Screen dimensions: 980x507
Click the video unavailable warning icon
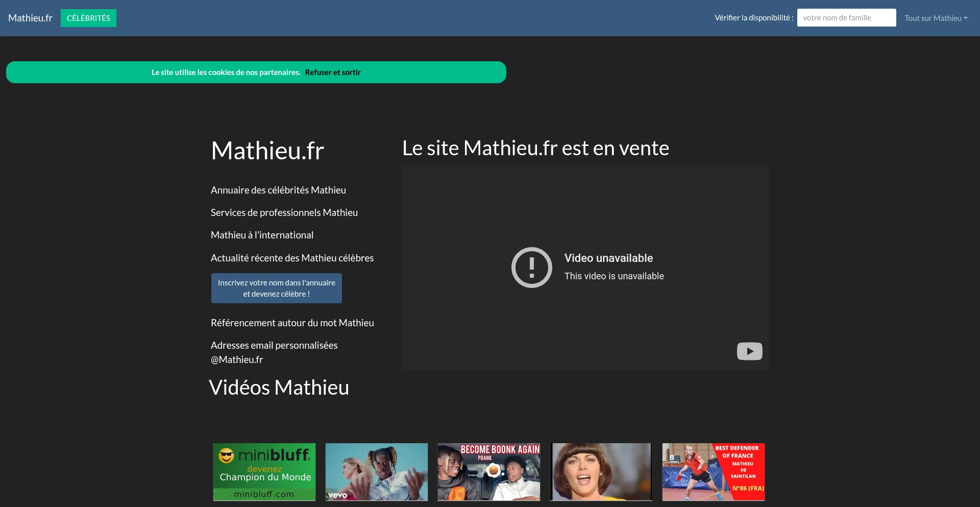[x=531, y=267]
